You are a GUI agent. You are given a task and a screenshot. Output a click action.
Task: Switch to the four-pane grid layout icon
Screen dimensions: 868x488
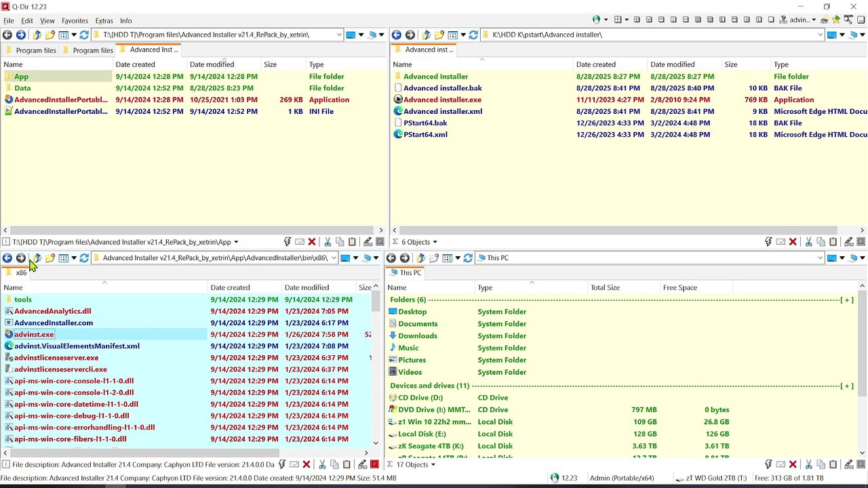tap(618, 20)
